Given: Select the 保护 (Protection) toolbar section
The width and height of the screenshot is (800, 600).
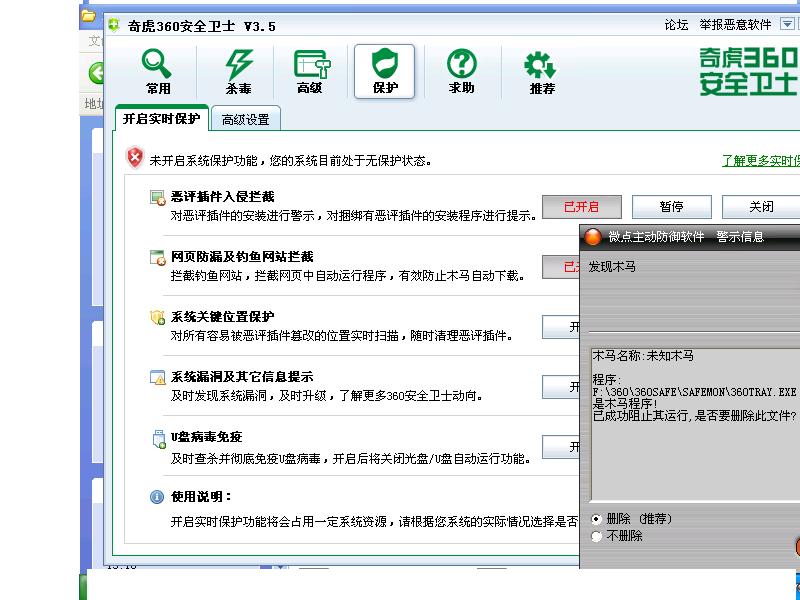Looking at the screenshot, I should 384,71.
